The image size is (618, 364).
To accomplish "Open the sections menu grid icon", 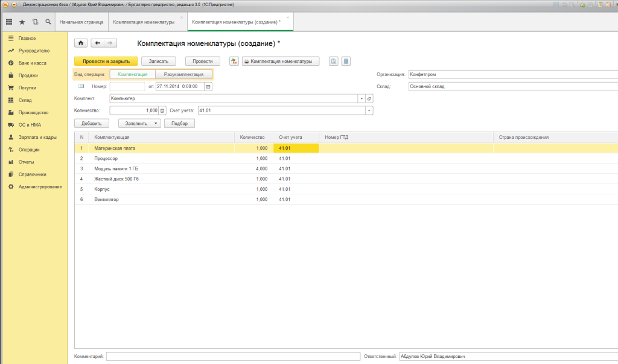I will (9, 22).
